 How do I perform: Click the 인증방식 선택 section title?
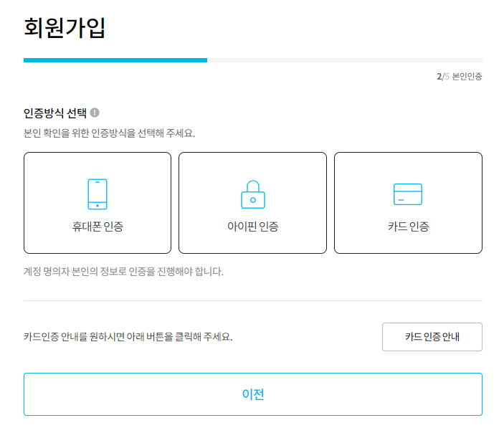(55, 113)
